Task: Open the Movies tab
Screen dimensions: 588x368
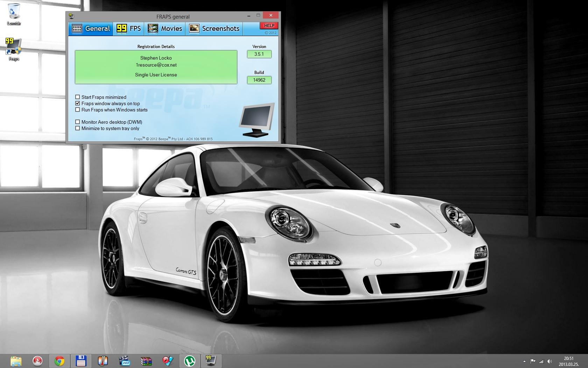Action: tap(165, 29)
